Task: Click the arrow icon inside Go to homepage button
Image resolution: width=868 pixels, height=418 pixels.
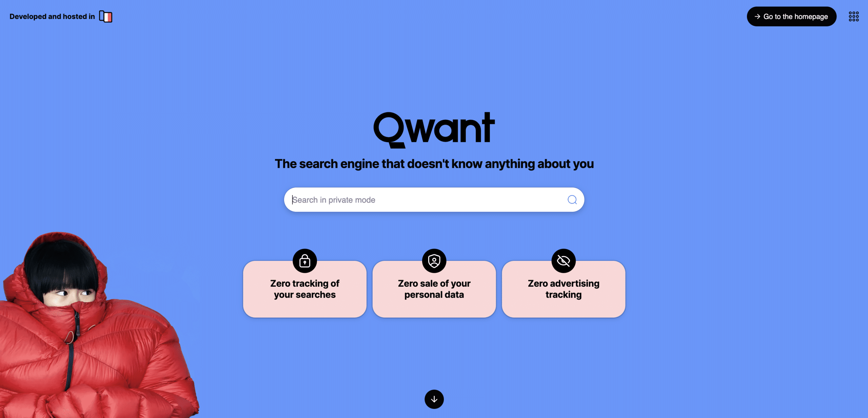Action: [758, 16]
